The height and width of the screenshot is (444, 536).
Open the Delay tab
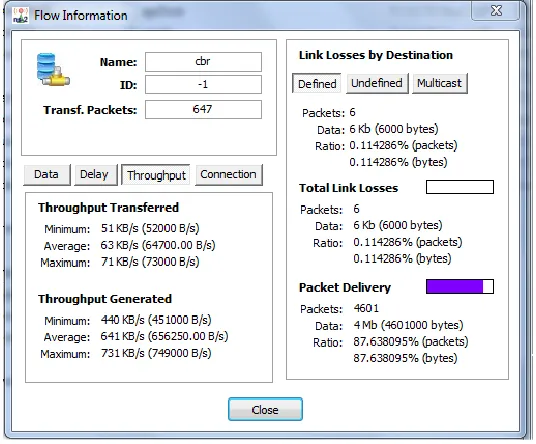(x=95, y=174)
